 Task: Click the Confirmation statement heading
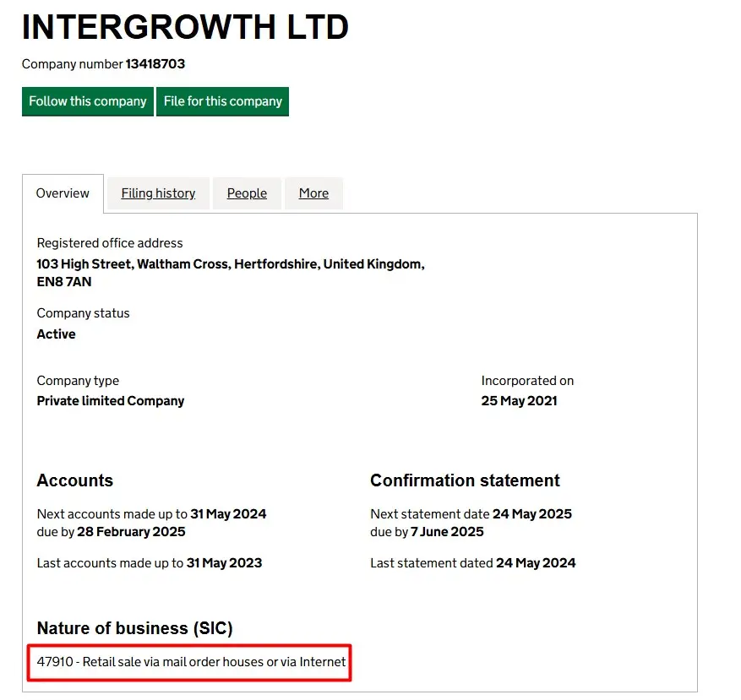[x=465, y=480]
